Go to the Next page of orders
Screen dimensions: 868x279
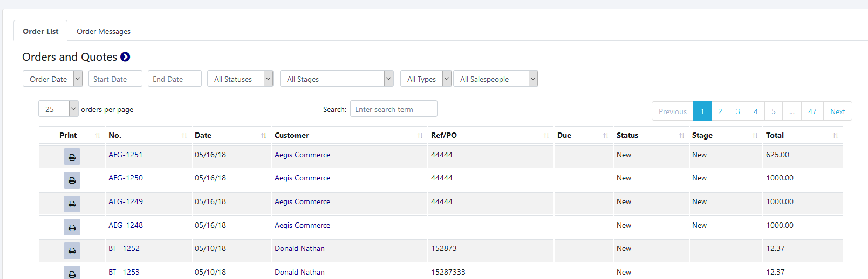[837, 111]
